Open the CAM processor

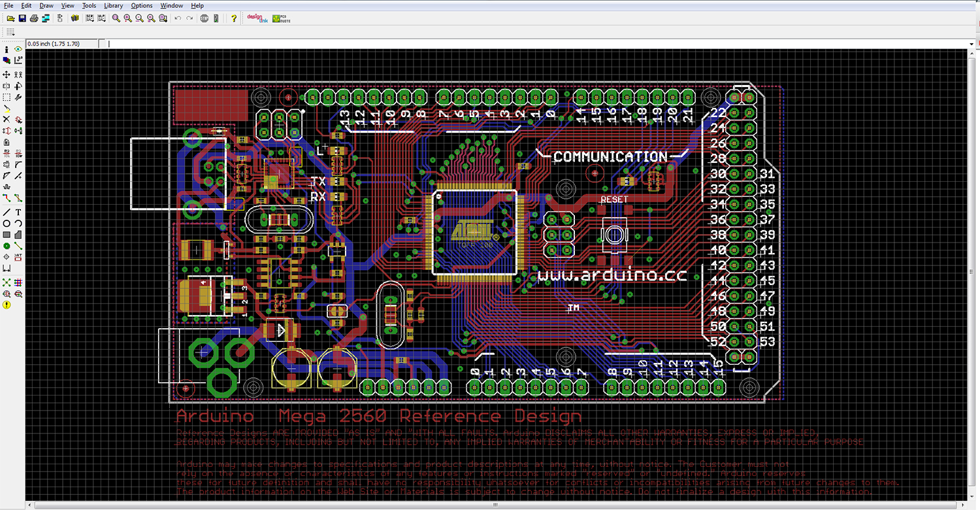coord(45,18)
